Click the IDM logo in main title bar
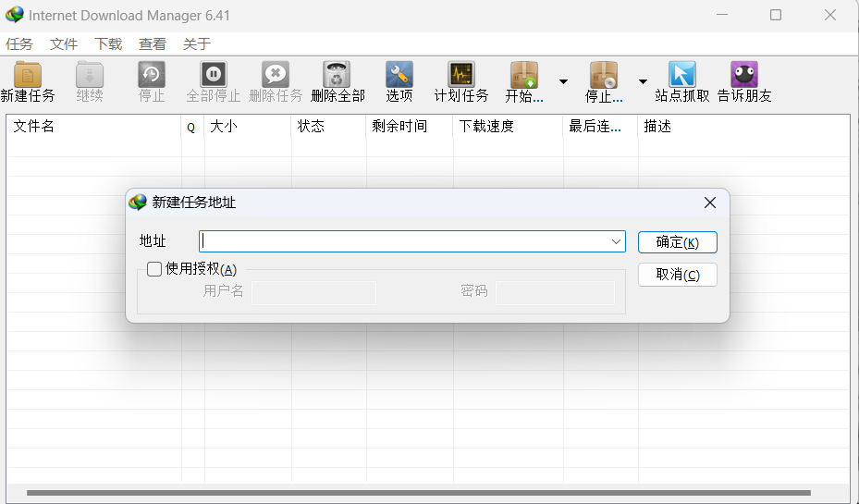This screenshot has height=504, width=859. tap(14, 14)
